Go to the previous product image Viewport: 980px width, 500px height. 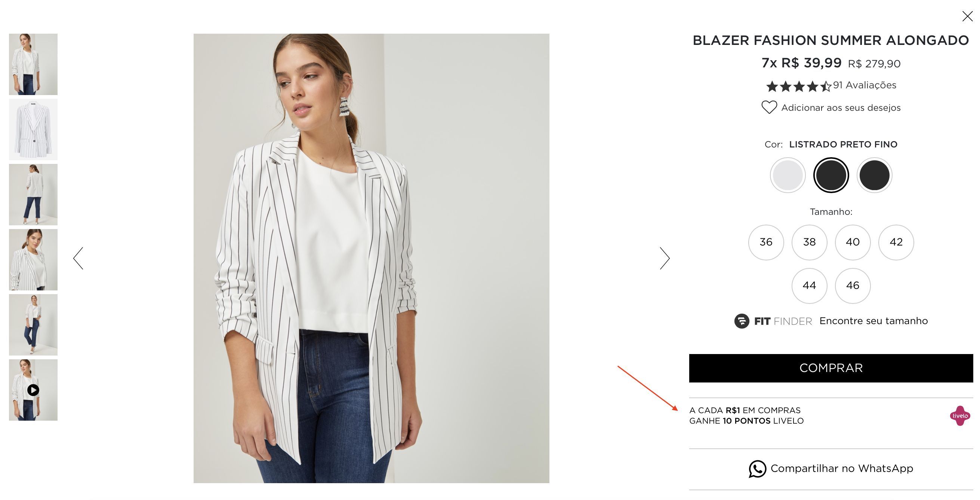click(78, 258)
